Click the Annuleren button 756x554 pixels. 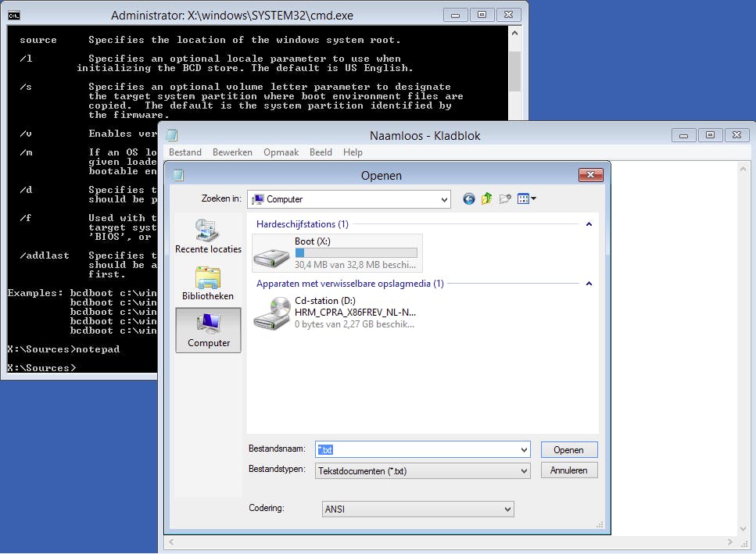pos(569,470)
